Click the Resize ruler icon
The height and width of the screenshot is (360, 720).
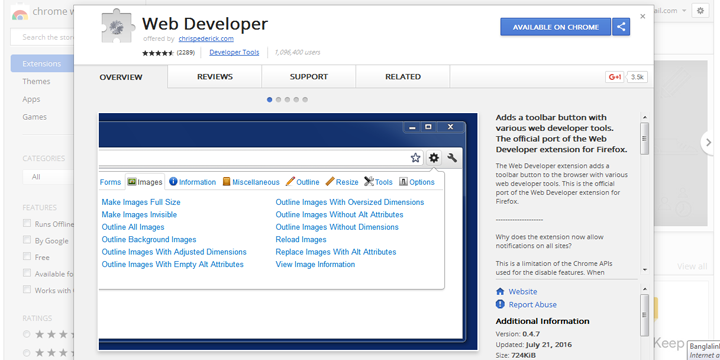[x=330, y=182]
